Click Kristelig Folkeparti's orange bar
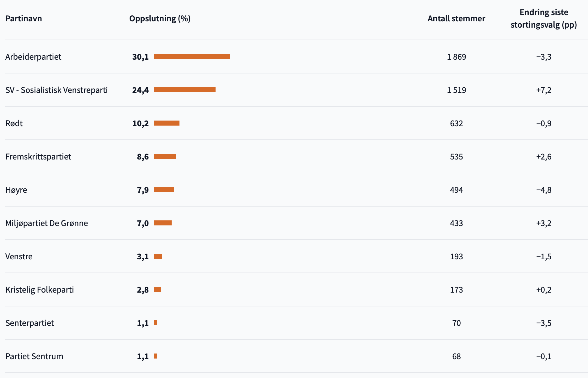The width and height of the screenshot is (588, 378). tap(158, 289)
